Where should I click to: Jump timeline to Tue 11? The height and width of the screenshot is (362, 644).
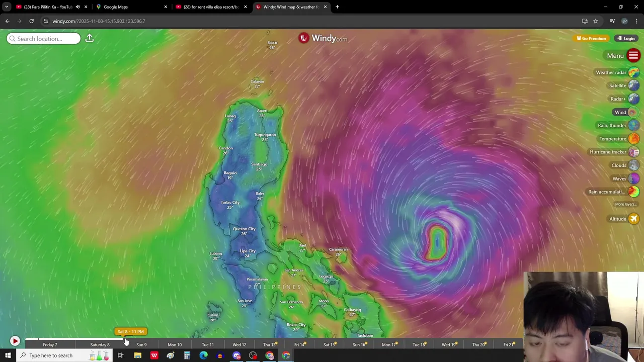tap(208, 345)
